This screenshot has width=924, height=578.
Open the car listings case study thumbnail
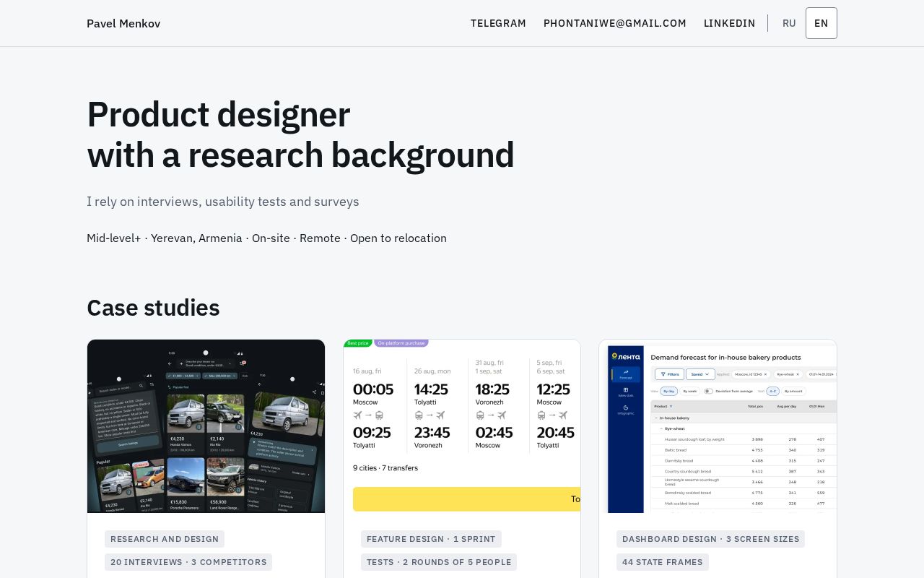pos(206,426)
